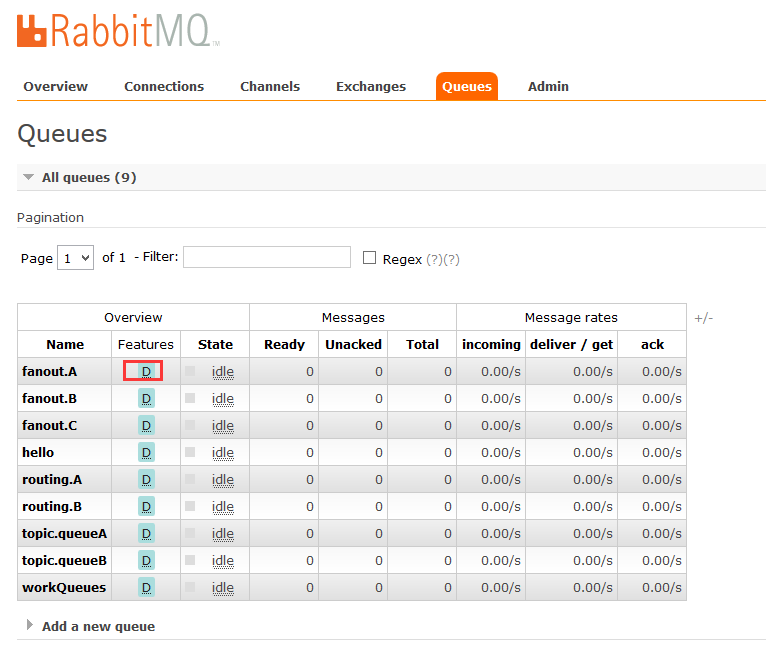
Task: Click the durable D badge for fanout.C
Action: [146, 425]
